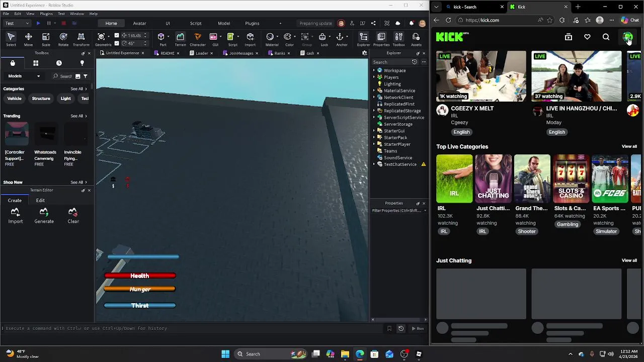Open the Assets manager button

[416, 39]
